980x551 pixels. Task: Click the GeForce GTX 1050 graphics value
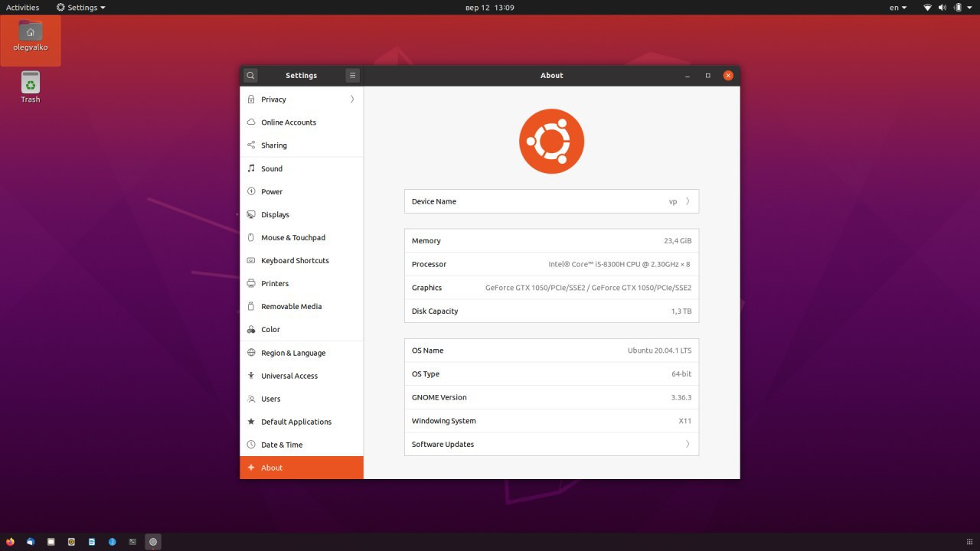click(x=588, y=288)
